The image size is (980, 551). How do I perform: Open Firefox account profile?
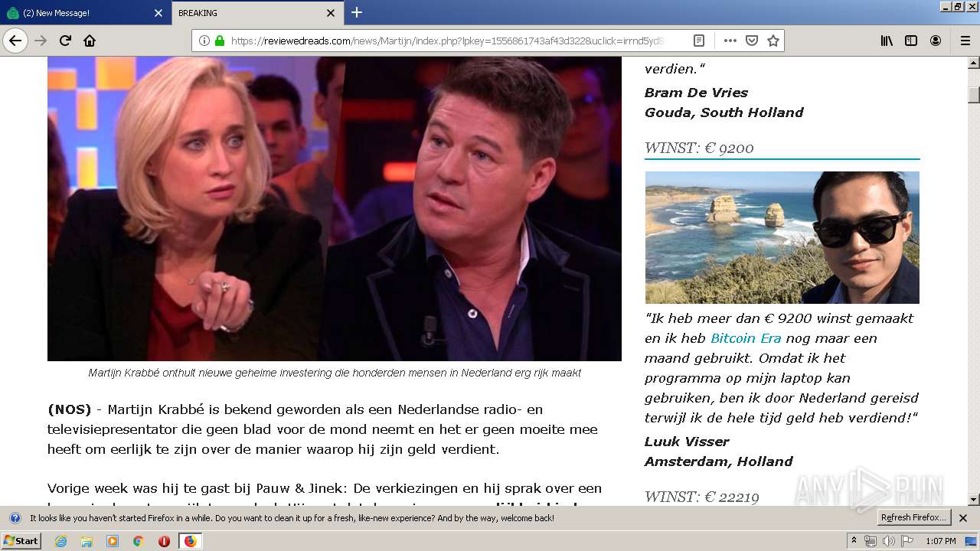click(x=936, y=41)
